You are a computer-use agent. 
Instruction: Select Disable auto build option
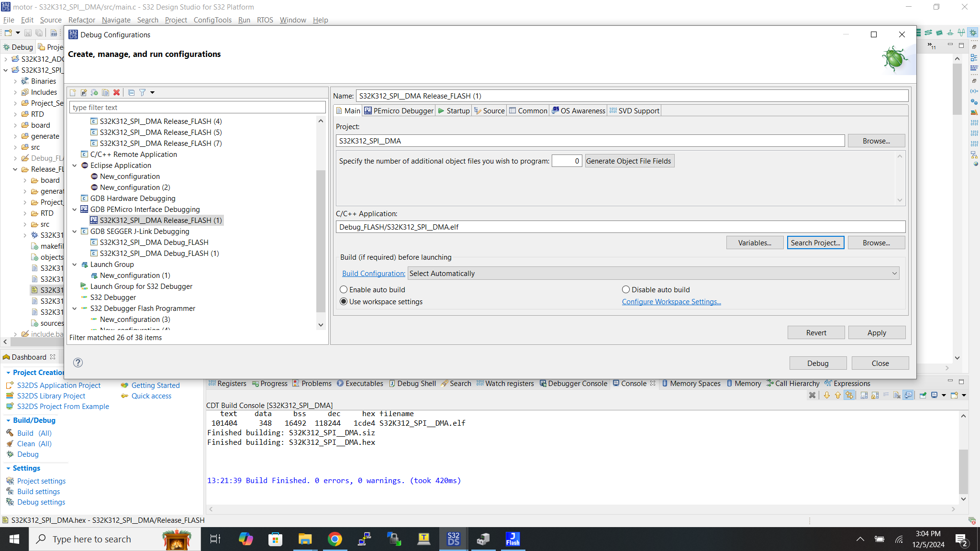pyautogui.click(x=625, y=289)
